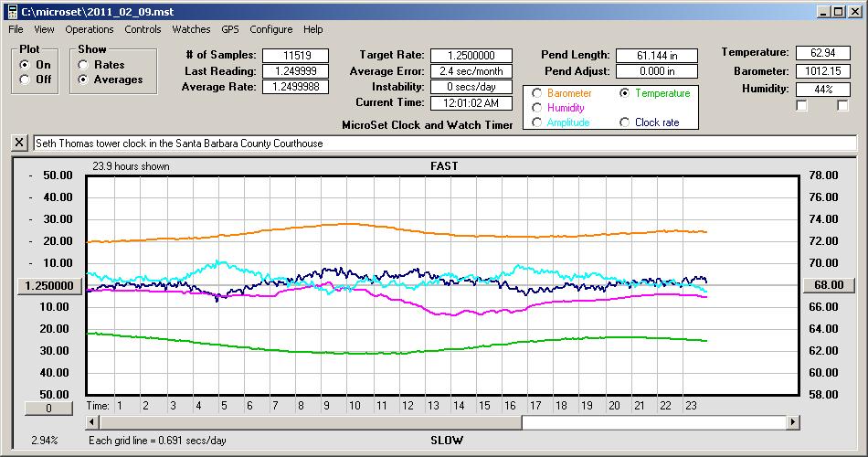Open the View menu
Image resolution: width=868 pixels, height=457 pixels.
point(44,29)
